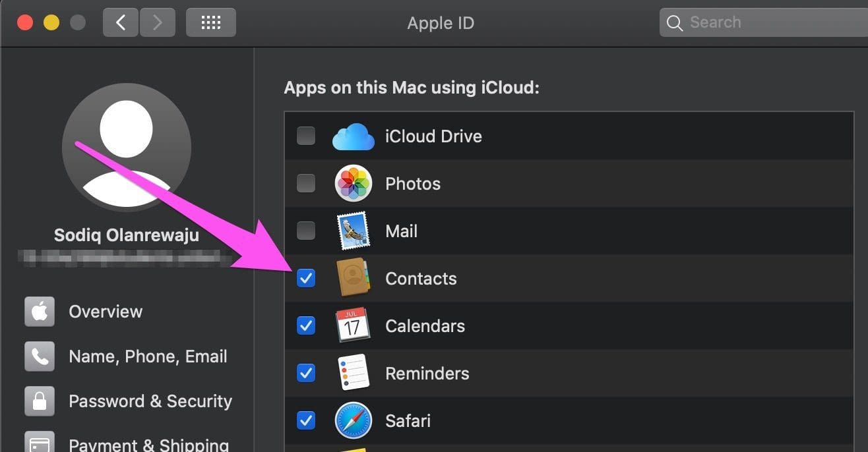
Task: Click the card icon for Payment & Shipping
Action: click(x=40, y=442)
